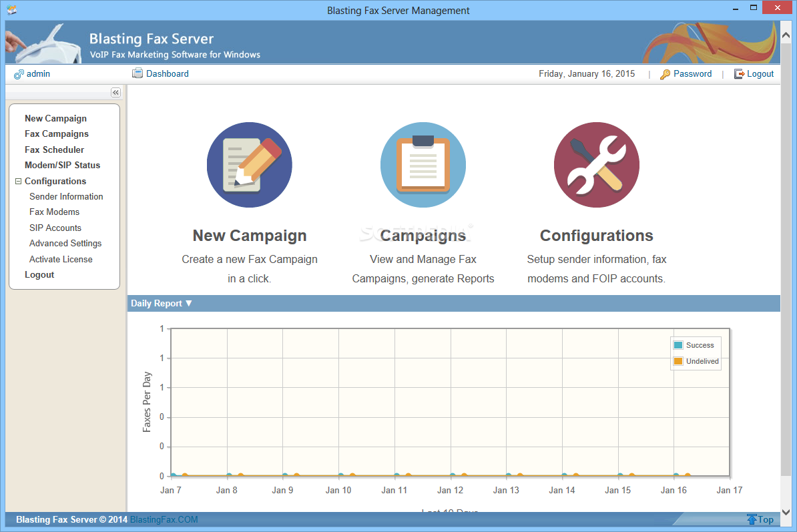Click the scrollbar up arrow
The height and width of the screenshot is (532, 797).
pos(786,35)
